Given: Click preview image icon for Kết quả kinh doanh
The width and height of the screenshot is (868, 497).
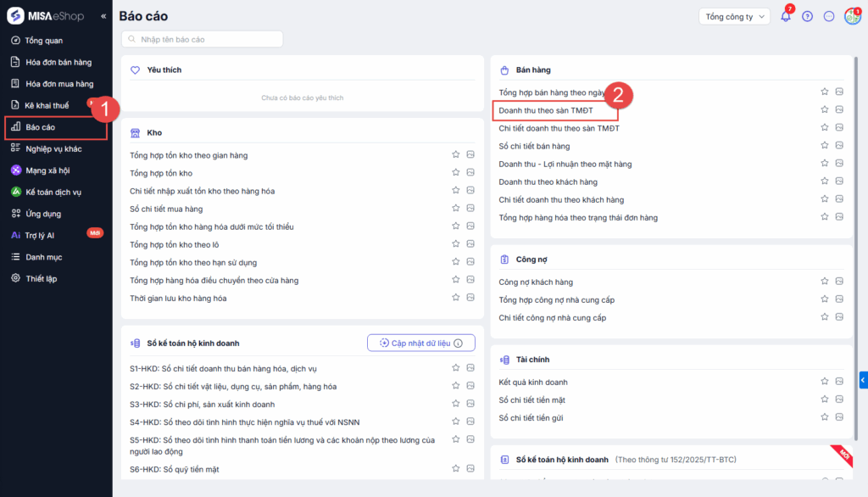Looking at the screenshot, I should (839, 383).
